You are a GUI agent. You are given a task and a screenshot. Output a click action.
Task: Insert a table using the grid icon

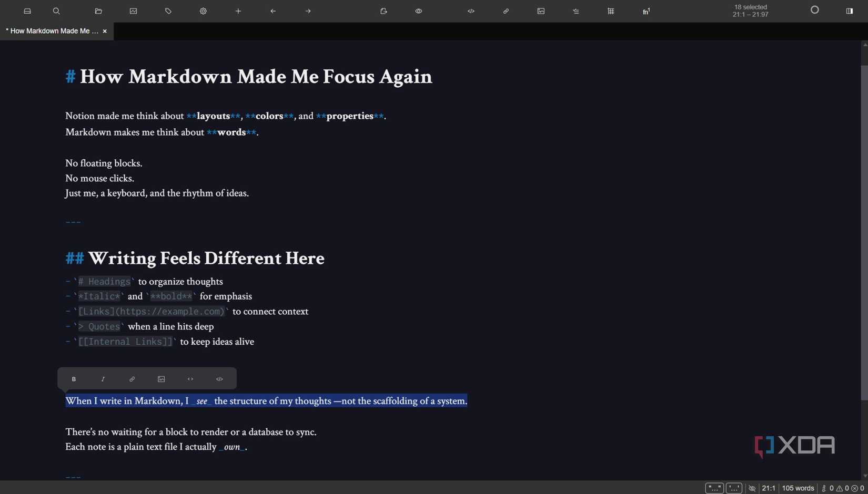tap(611, 11)
